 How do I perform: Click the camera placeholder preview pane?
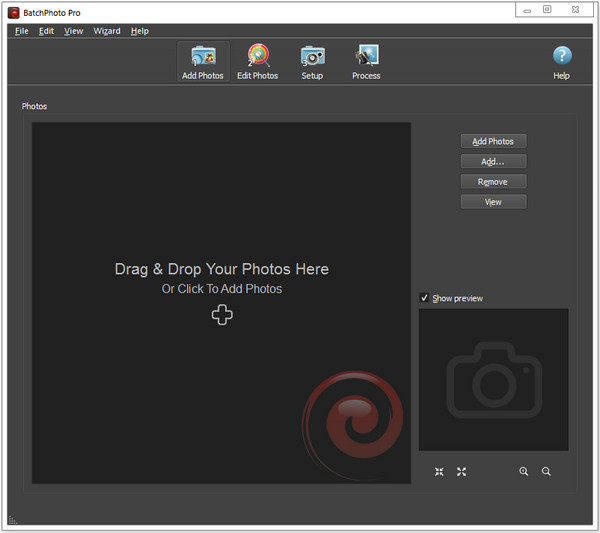(493, 380)
